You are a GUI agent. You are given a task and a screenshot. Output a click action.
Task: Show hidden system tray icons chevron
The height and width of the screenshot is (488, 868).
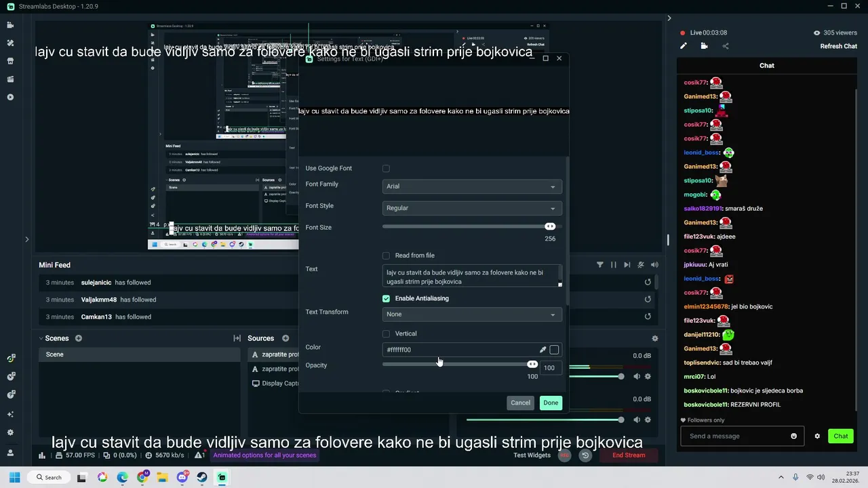[781, 477]
